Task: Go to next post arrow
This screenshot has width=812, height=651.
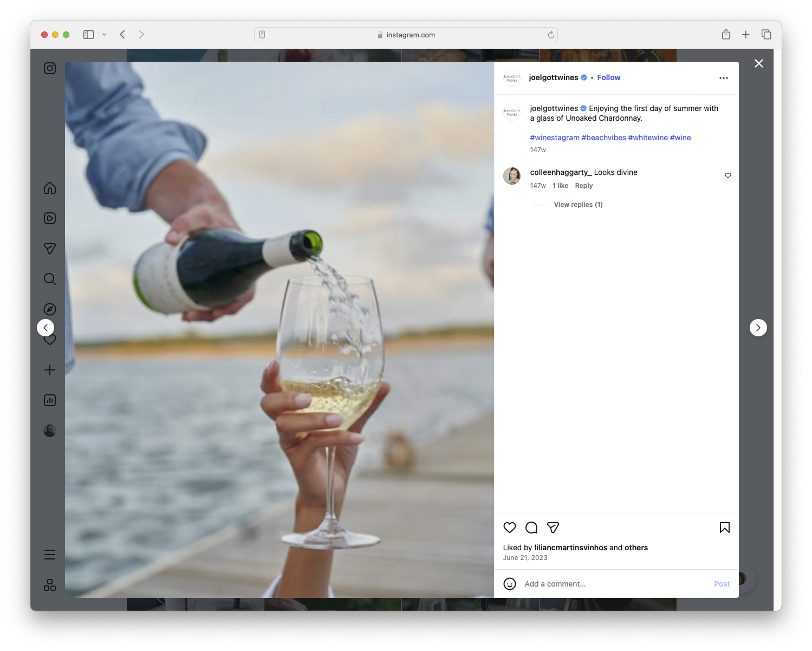Action: (x=758, y=328)
